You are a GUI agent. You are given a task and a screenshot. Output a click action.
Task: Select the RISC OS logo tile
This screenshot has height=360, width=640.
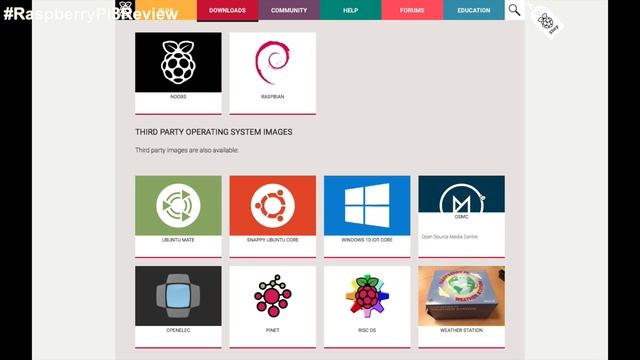click(x=367, y=296)
